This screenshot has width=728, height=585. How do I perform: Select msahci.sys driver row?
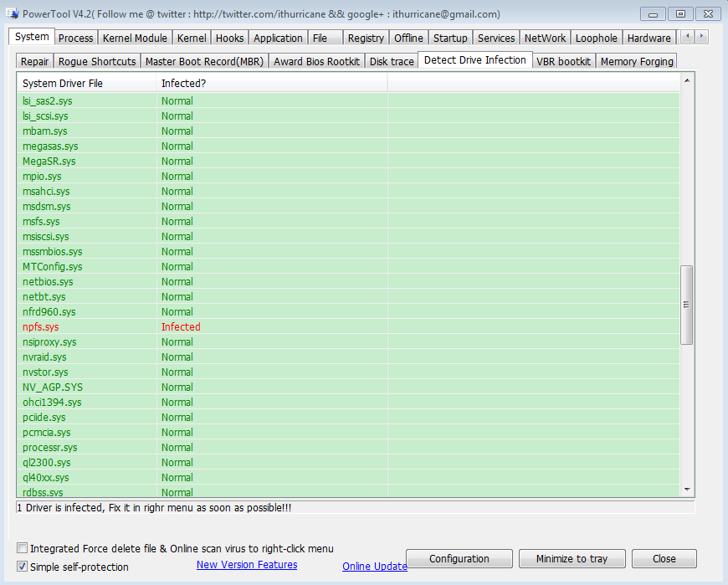click(348, 192)
